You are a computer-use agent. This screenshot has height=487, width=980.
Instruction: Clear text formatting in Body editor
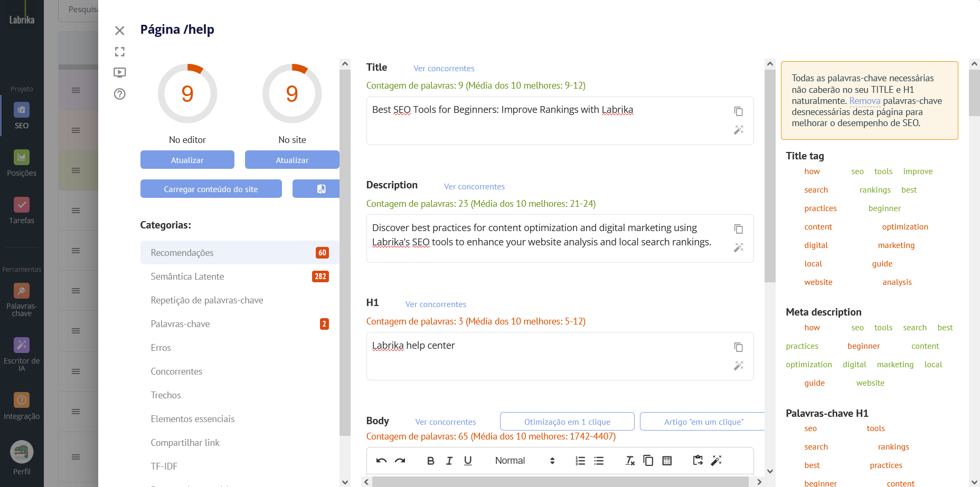tap(630, 461)
